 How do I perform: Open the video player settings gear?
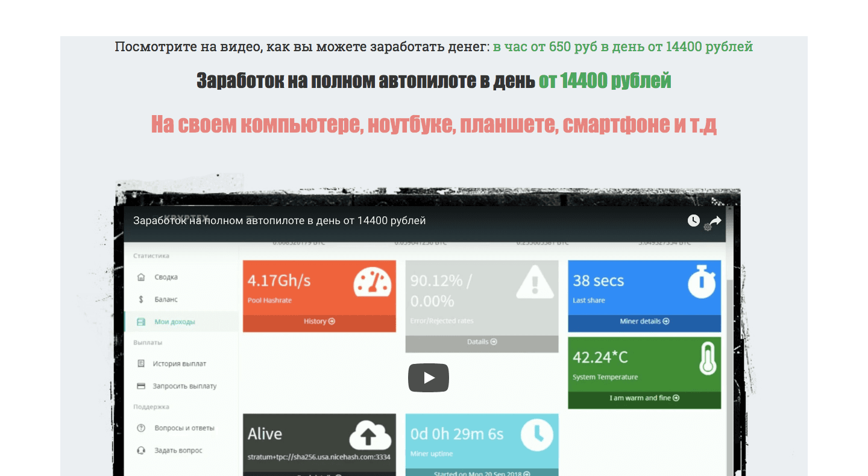(707, 228)
